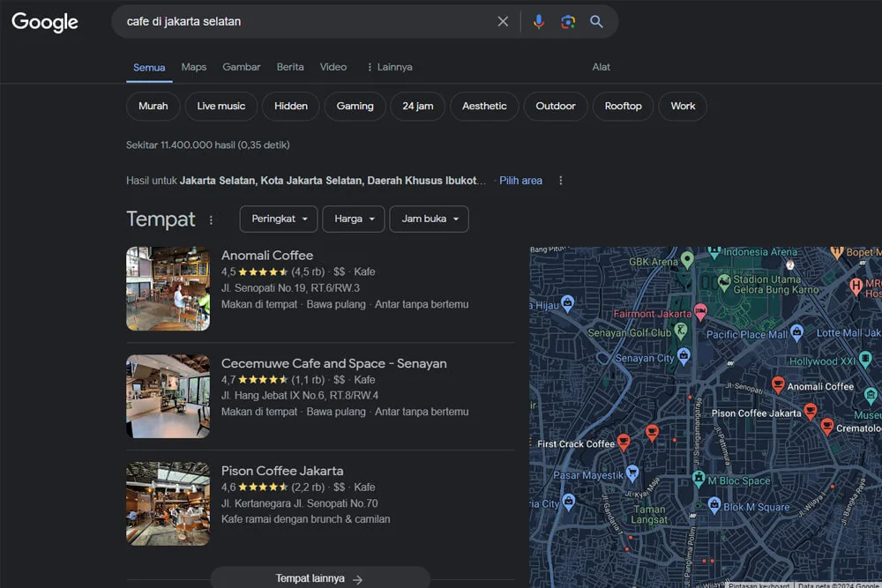Image resolution: width=882 pixels, height=588 pixels.
Task: Switch to the Maps tab
Action: 193,67
